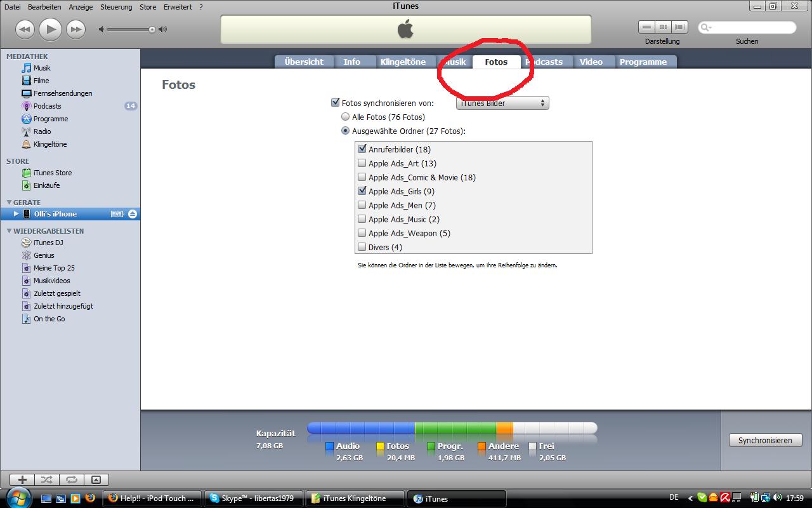812x508 pixels.
Task: Open Filme library
Action: pyautogui.click(x=41, y=81)
